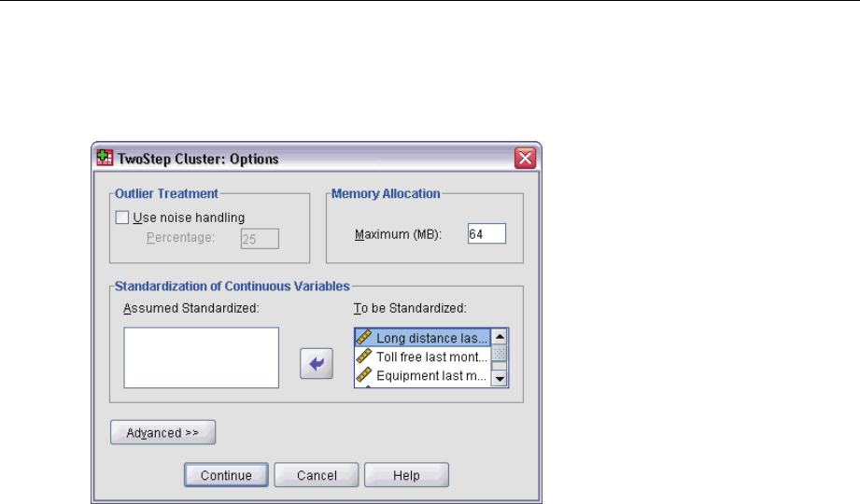The width and height of the screenshot is (860, 504).
Task: Expand the Advanced >> options
Action: click(162, 432)
